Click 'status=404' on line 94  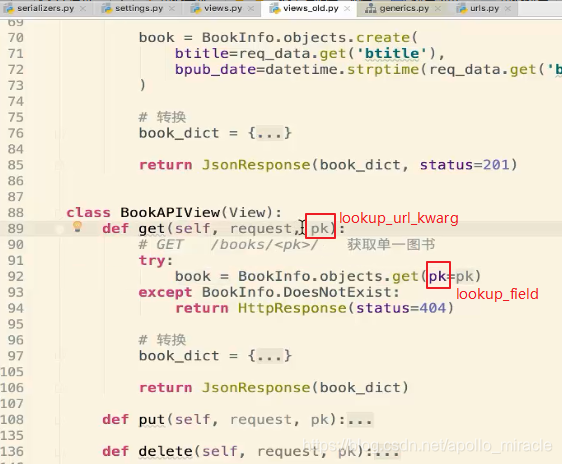tap(401, 308)
